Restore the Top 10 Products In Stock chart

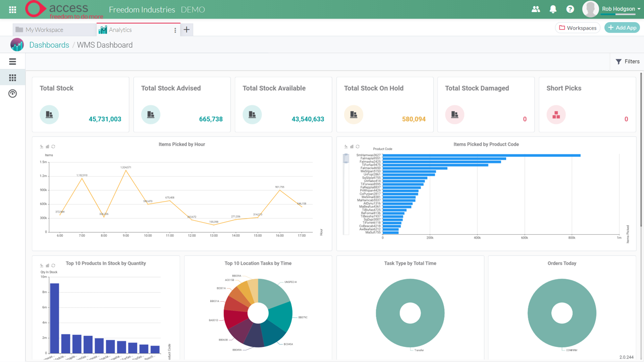coord(53,265)
